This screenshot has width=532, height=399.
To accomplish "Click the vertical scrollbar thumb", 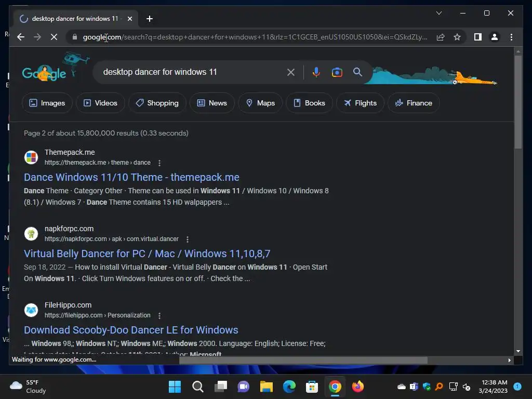I will click(518, 102).
